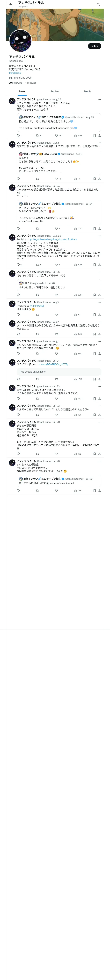Switch to the Replies tab
Screen dimensions: 110x980
pos(55,91)
